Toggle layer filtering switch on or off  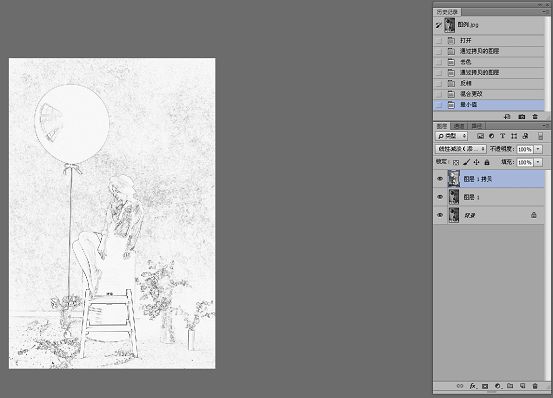[540, 136]
